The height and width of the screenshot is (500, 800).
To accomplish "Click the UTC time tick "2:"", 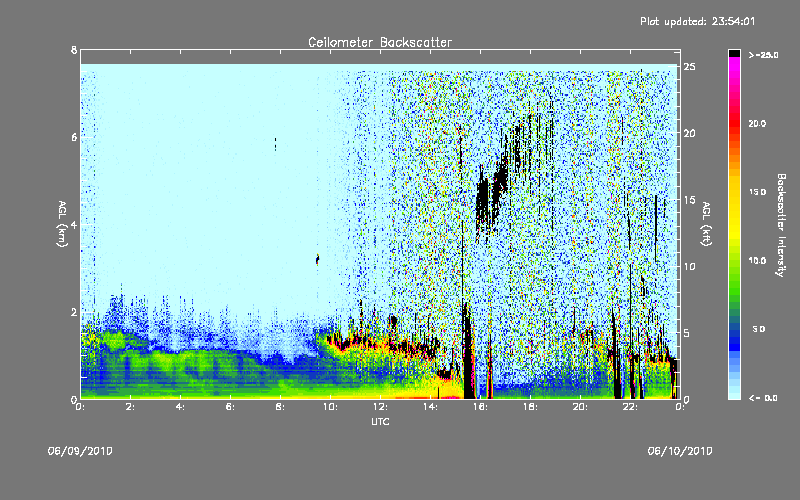I will (130, 407).
